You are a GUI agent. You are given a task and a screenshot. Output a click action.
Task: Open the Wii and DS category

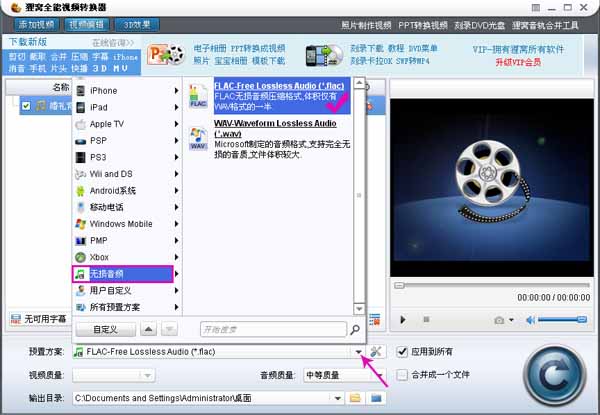tap(127, 174)
